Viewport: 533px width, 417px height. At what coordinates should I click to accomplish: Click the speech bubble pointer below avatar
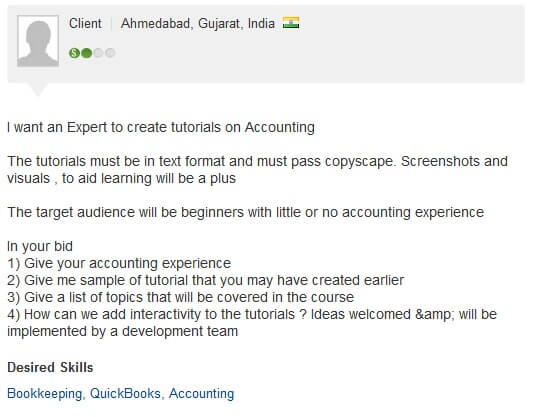point(38,89)
